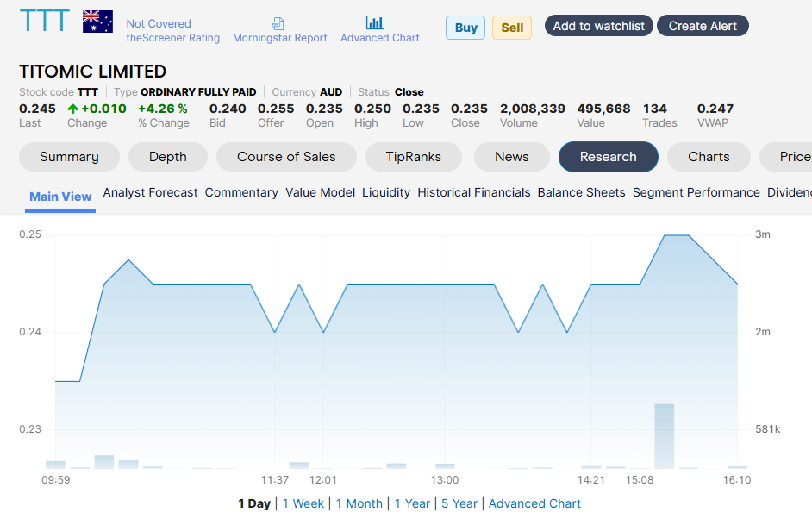Select the TipRanks tab
The width and height of the screenshot is (812, 519).
pos(414,157)
